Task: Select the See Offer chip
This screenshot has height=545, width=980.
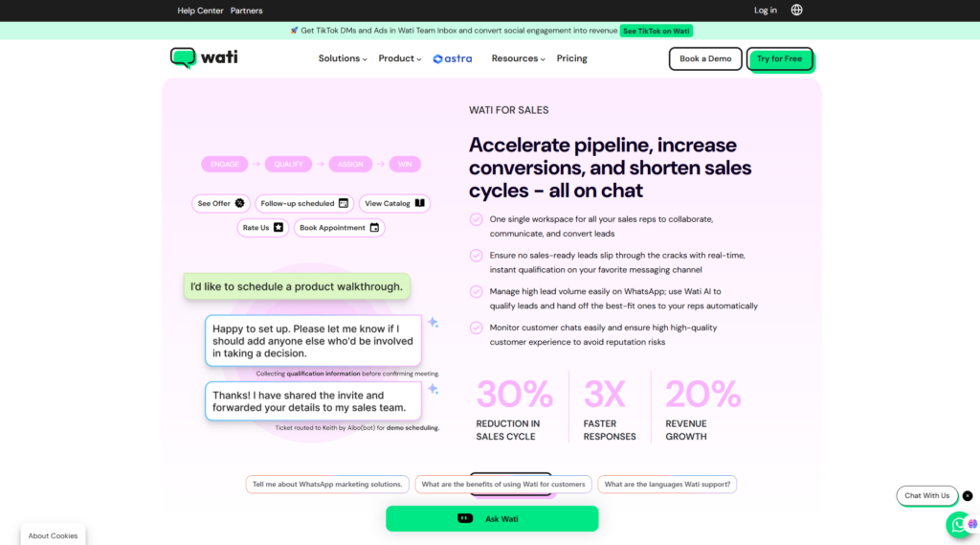Action: click(x=221, y=203)
